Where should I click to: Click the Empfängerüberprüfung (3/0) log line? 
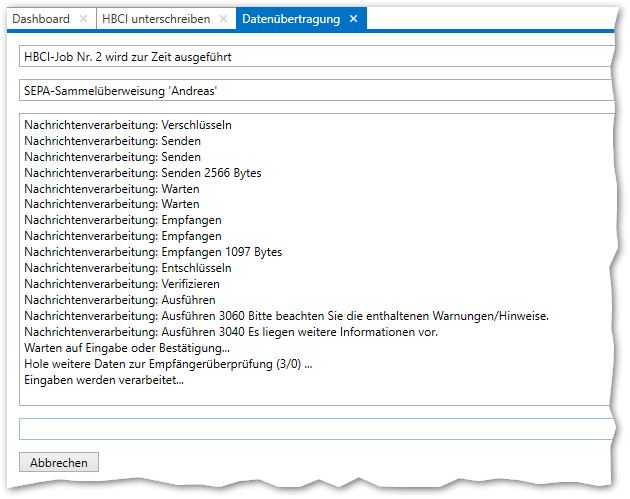(x=167, y=364)
